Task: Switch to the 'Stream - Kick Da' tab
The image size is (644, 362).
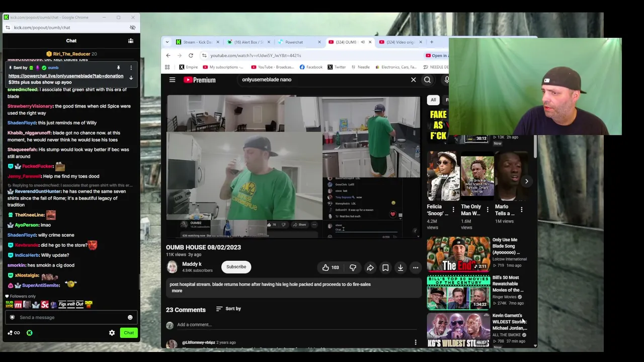Action: click(197, 42)
